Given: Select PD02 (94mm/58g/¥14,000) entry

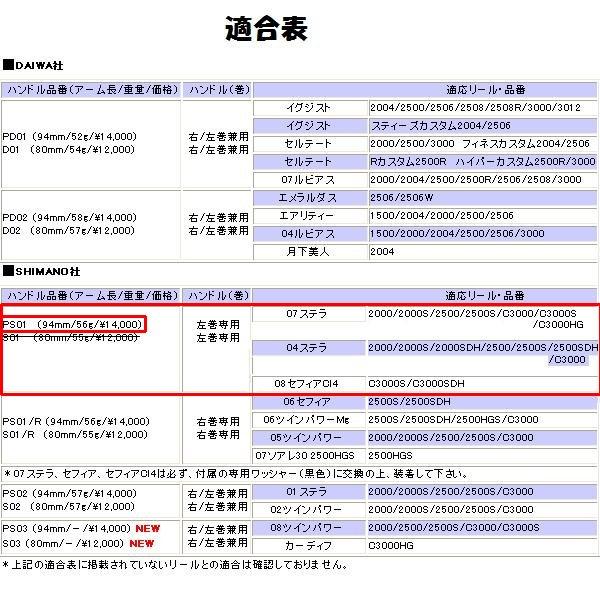Looking at the screenshot, I should coord(70,218).
